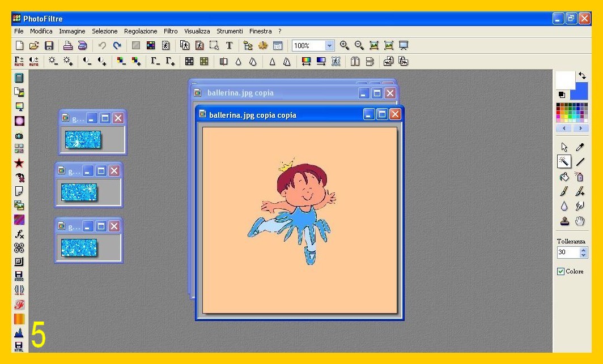Image resolution: width=603 pixels, height=364 pixels.
Task: Toggle the Colore checkbox
Action: pos(561,272)
